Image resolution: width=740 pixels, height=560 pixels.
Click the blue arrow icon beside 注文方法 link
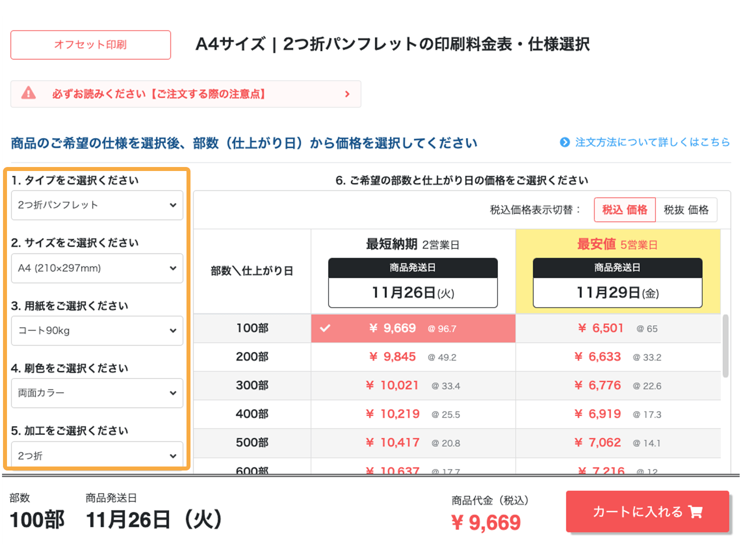click(564, 142)
